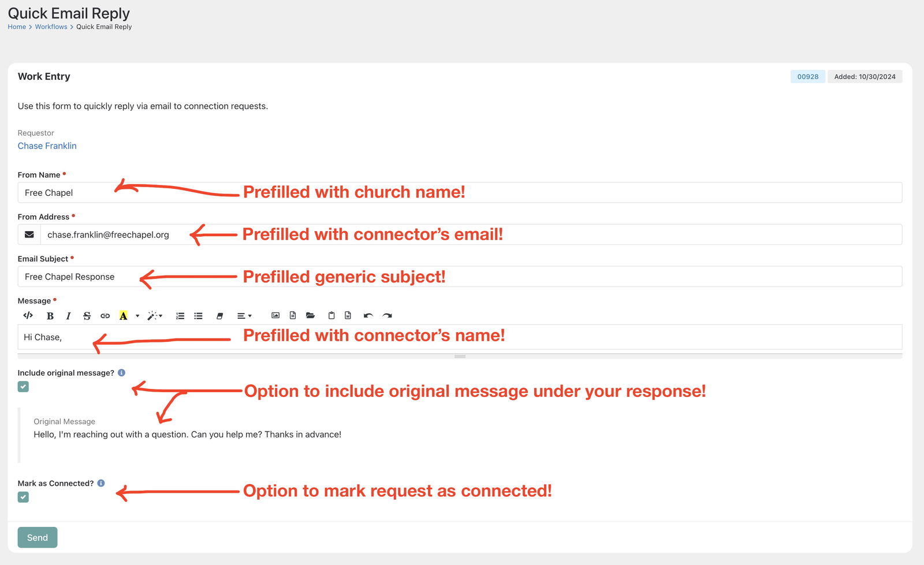Insert a numbered list
924x565 pixels.
tap(180, 315)
